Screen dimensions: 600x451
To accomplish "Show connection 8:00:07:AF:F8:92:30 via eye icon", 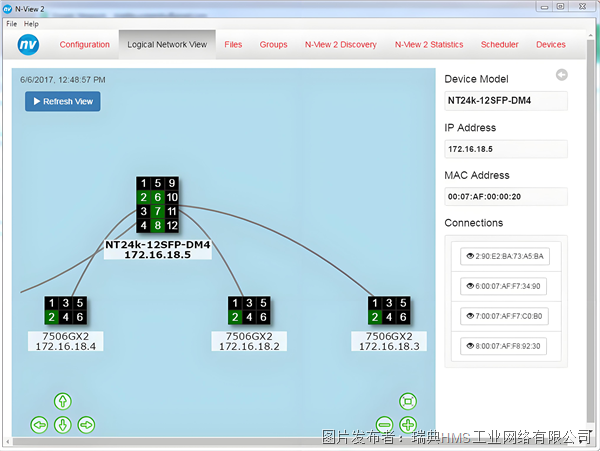I will pos(470,346).
